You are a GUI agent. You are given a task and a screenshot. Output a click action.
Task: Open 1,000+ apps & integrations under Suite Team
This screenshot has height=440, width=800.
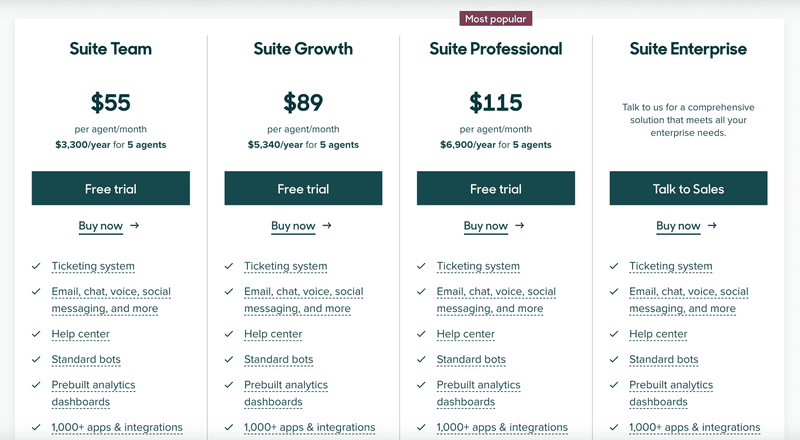(x=117, y=428)
